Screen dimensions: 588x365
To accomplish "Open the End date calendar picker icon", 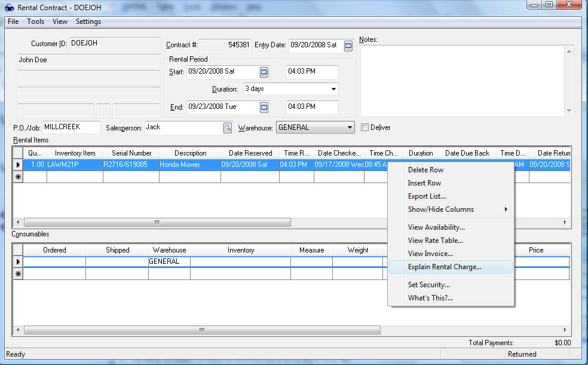I will 264,107.
